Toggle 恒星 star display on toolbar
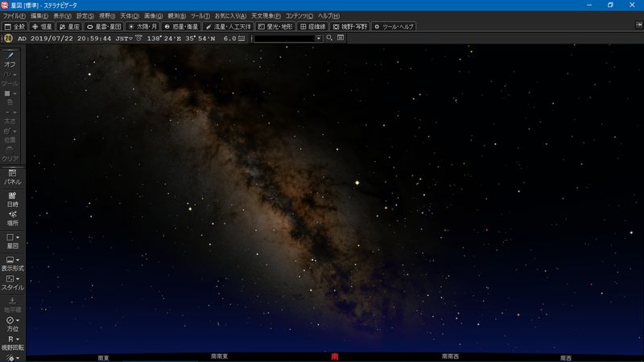 pyautogui.click(x=42, y=27)
